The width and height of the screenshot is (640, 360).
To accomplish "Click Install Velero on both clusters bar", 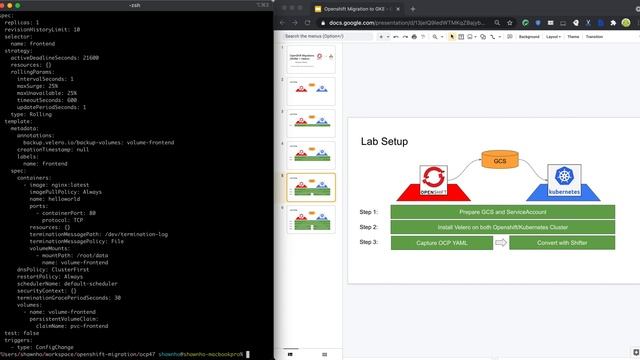I will coord(503,227).
